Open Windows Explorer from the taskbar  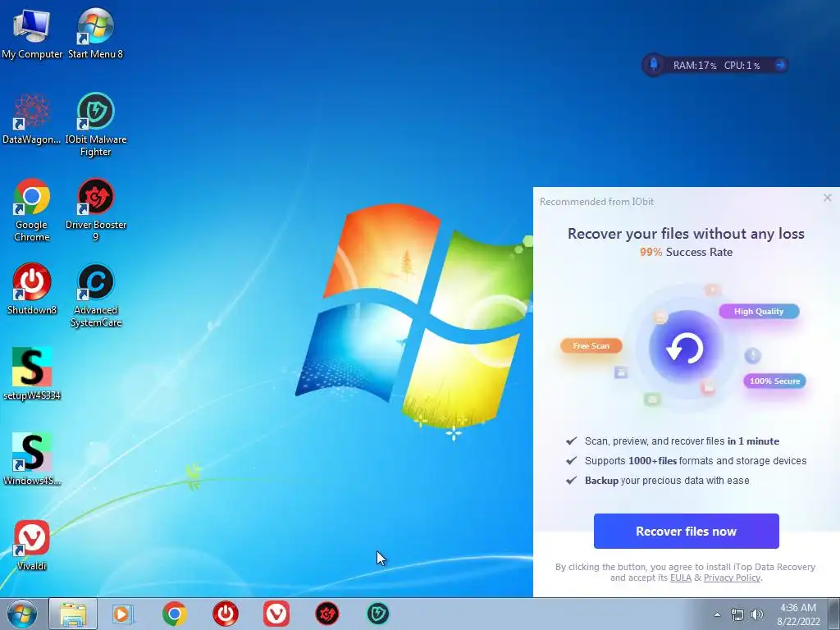(73, 614)
